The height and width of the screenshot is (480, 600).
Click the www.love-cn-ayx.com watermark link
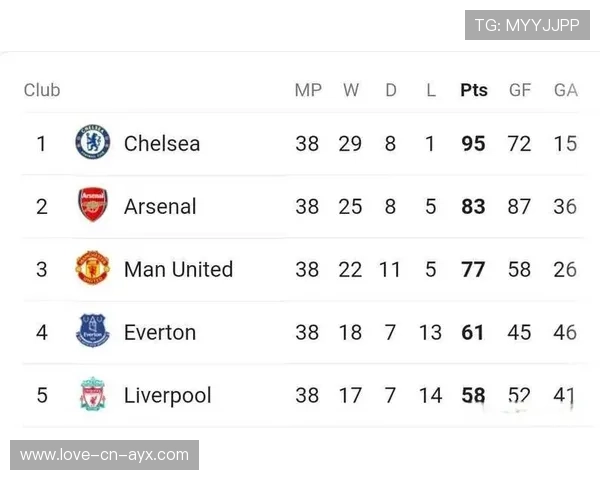(104, 455)
